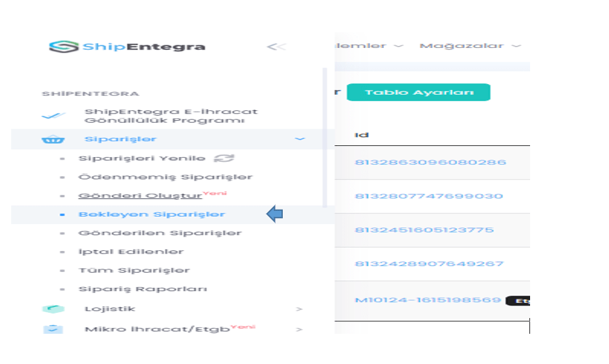Image resolution: width=609 pixels, height=364 pixels.
Task: Click the Mikro İhracat/Etgb icon
Action: point(53,329)
